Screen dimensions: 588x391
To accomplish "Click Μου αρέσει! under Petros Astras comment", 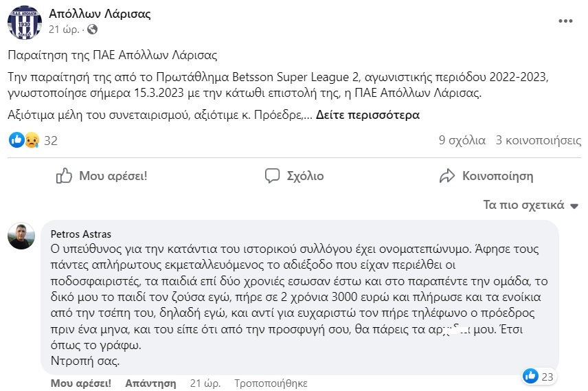I will click(x=81, y=383).
